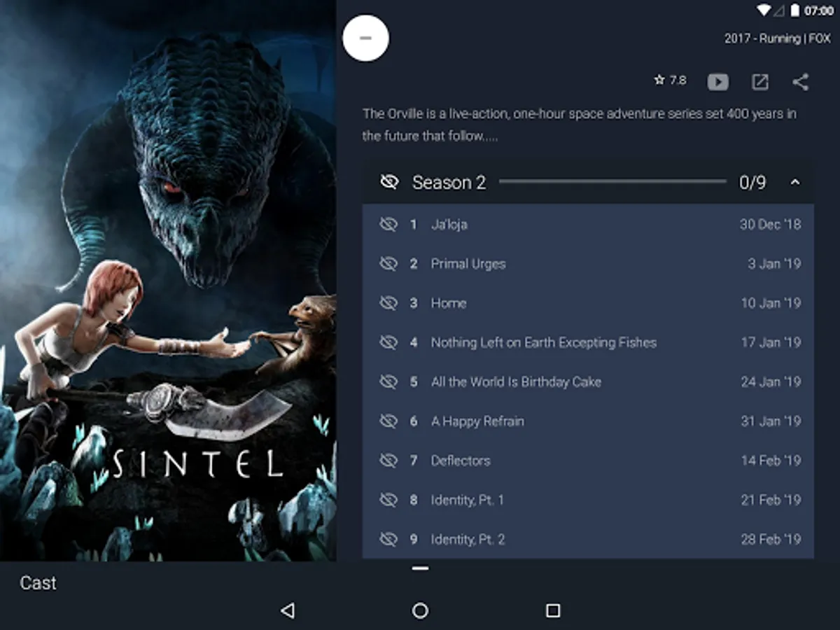Toggle watched status for all of Season 2
The height and width of the screenshot is (630, 840).
click(x=389, y=182)
